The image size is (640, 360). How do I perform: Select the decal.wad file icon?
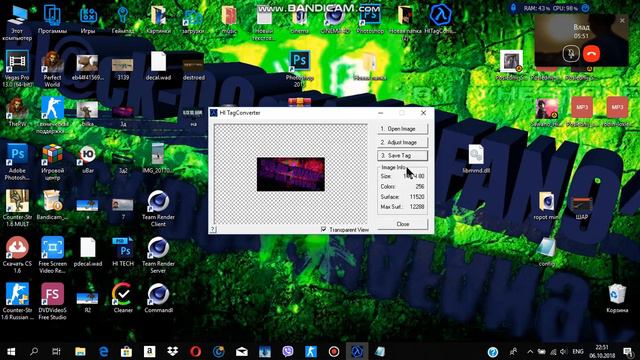tap(158, 65)
